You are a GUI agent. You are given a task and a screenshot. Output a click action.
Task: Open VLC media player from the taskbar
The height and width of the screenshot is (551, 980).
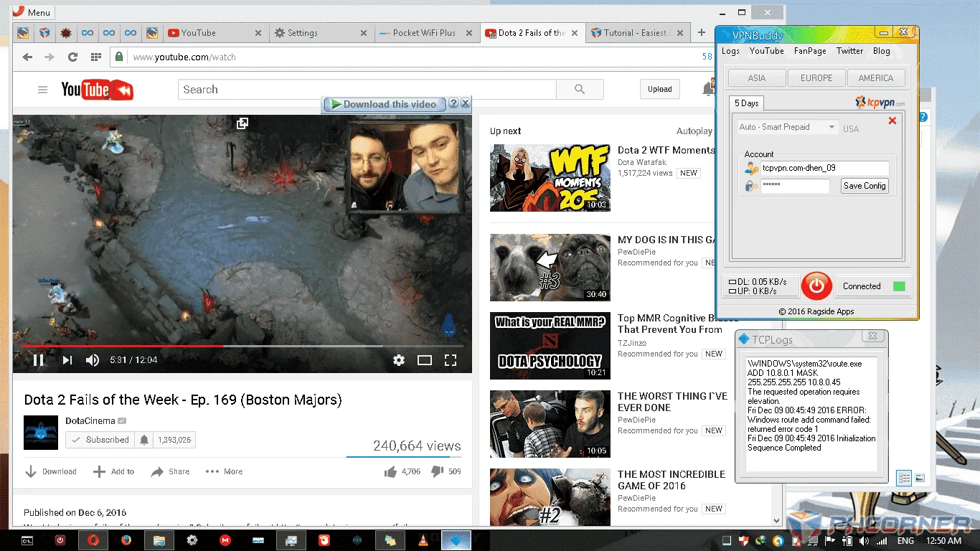423,540
